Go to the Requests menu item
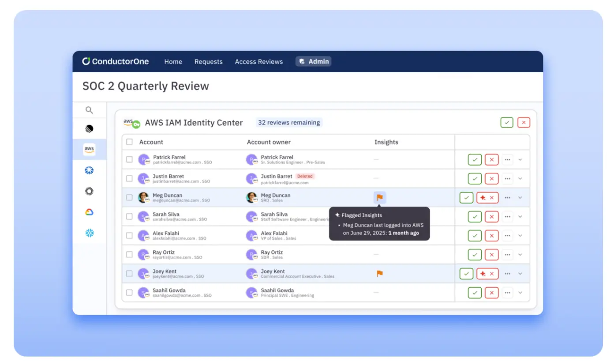The width and height of the screenshot is (614, 364). 208,62
